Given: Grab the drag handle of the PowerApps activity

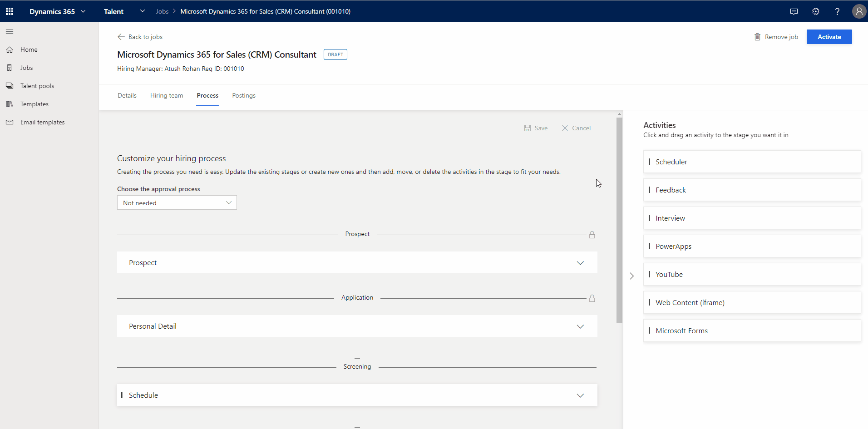Looking at the screenshot, I should (649, 246).
